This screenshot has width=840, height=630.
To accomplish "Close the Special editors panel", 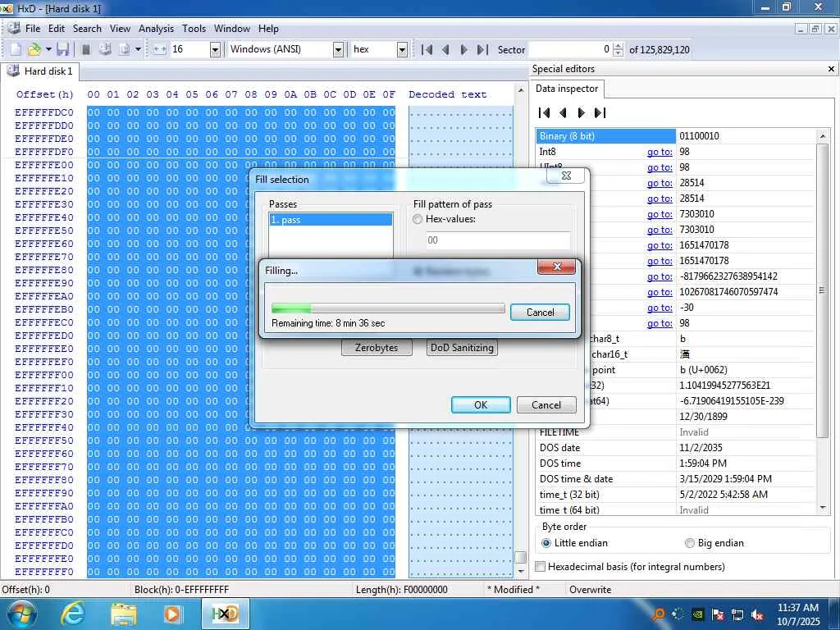I will tap(831, 69).
